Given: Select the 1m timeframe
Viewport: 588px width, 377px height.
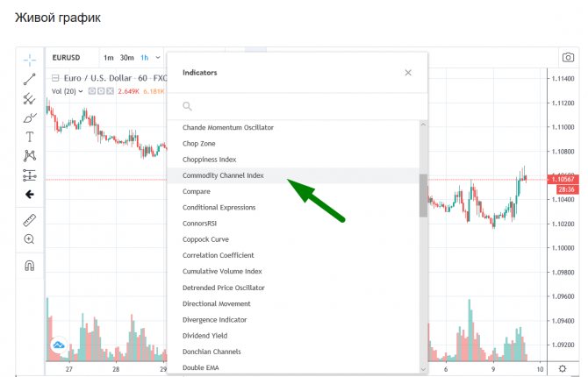Looking at the screenshot, I should pos(109,58).
